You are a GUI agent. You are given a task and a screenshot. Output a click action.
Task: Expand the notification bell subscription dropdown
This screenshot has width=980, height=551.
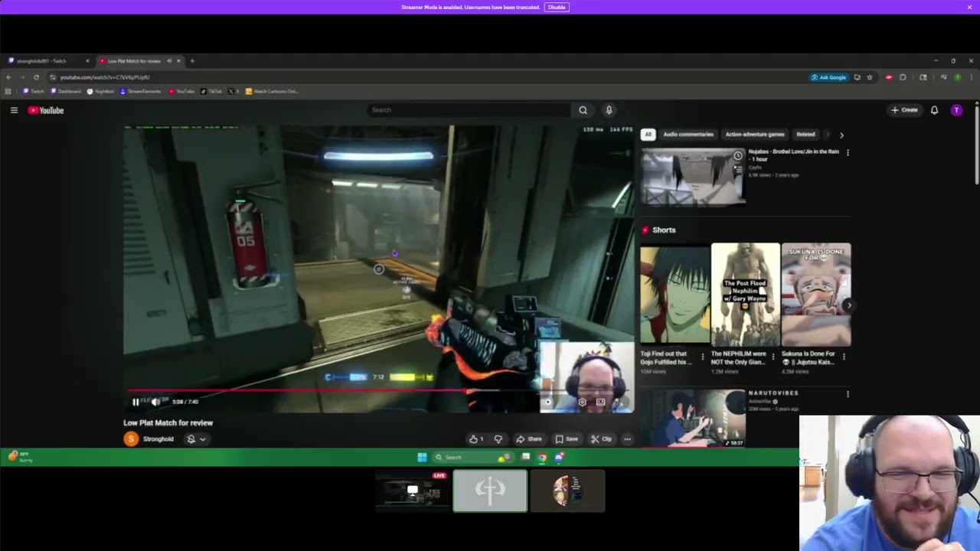tap(197, 439)
